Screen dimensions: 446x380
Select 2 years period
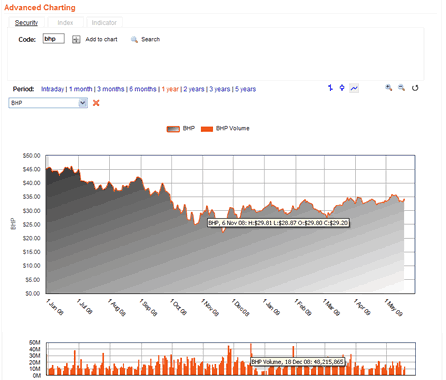tap(194, 89)
